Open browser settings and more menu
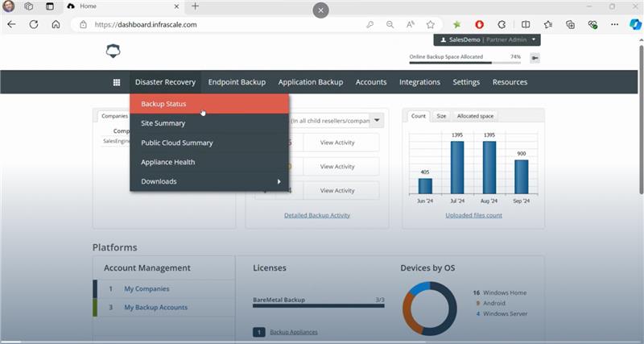Image resolution: width=644 pixels, height=344 pixels. [614, 25]
